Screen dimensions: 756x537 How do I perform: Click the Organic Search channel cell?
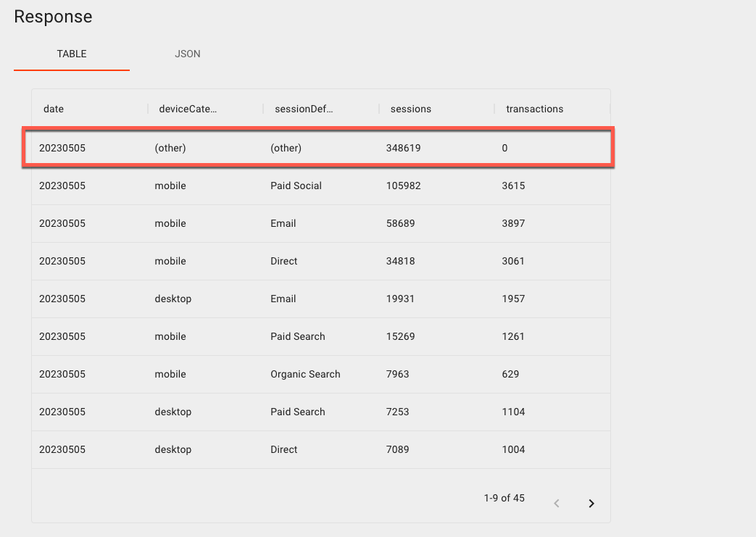305,374
